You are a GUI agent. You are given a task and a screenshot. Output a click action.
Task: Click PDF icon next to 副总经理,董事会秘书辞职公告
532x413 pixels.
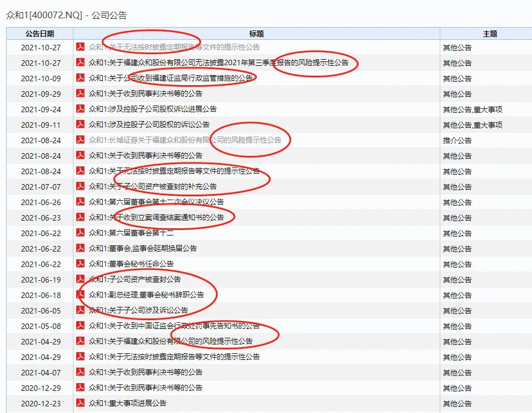80,295
